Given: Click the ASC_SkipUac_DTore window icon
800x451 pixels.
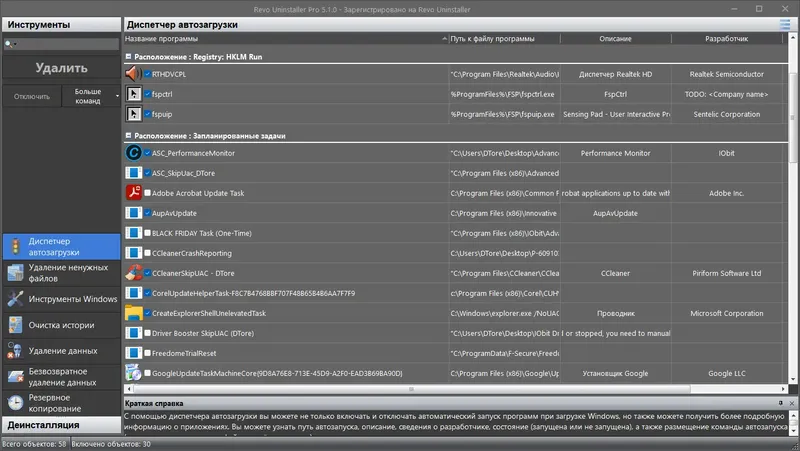Looking at the screenshot, I should point(133,173).
